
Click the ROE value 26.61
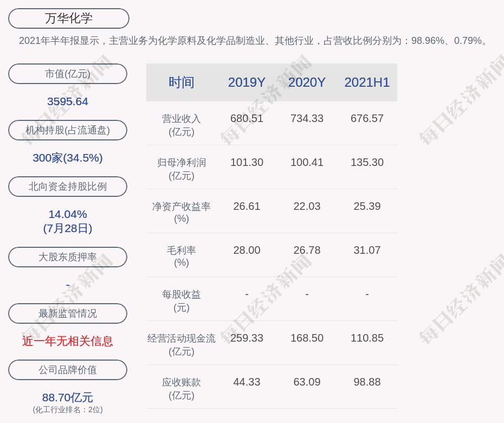pos(247,206)
